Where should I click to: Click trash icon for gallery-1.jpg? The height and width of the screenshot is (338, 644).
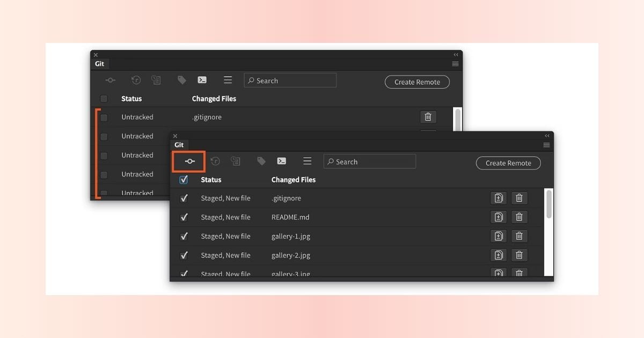519,236
